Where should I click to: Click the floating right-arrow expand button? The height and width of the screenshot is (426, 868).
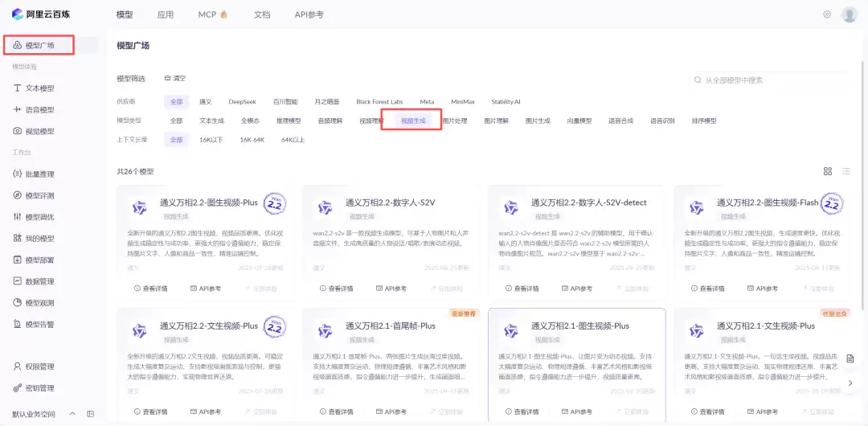(x=850, y=383)
